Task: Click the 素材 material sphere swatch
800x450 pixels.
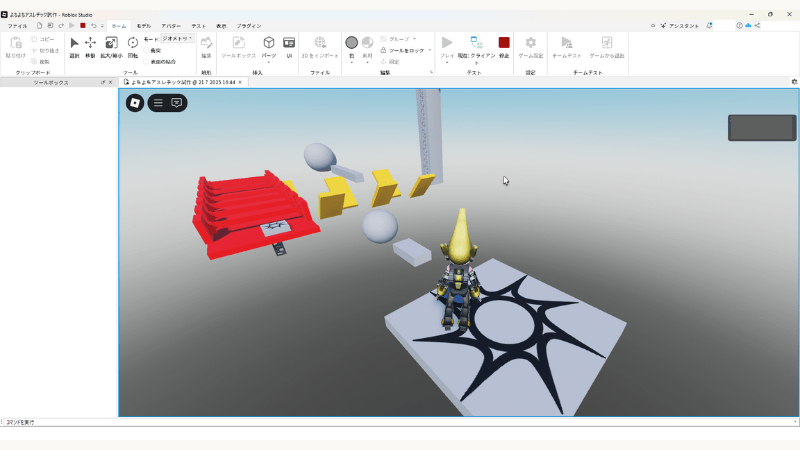Action: click(x=367, y=42)
